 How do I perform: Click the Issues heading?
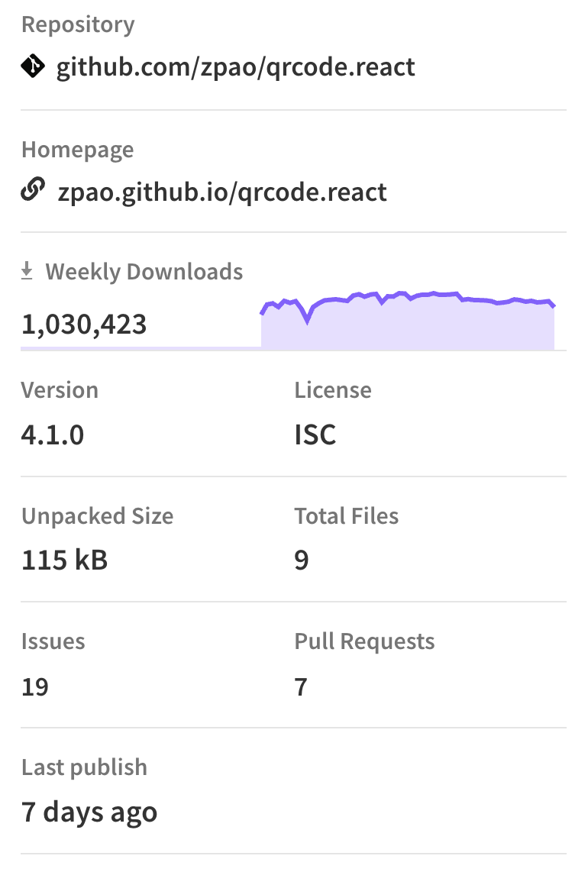click(x=53, y=641)
